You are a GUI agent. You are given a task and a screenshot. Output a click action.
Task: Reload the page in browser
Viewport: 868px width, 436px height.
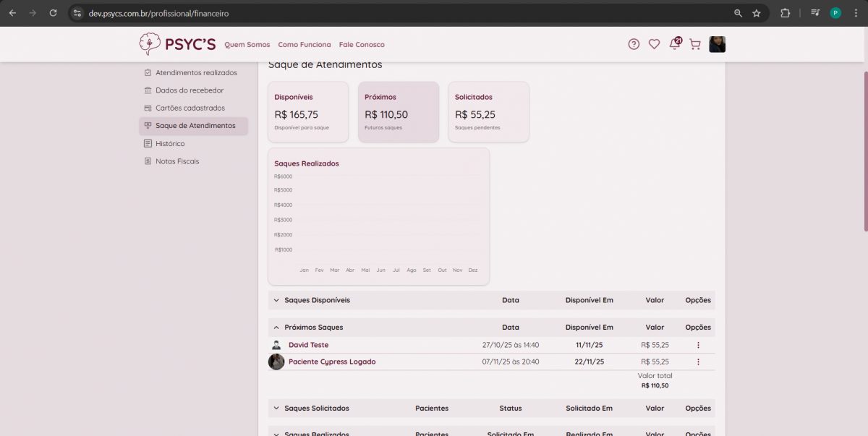click(53, 13)
